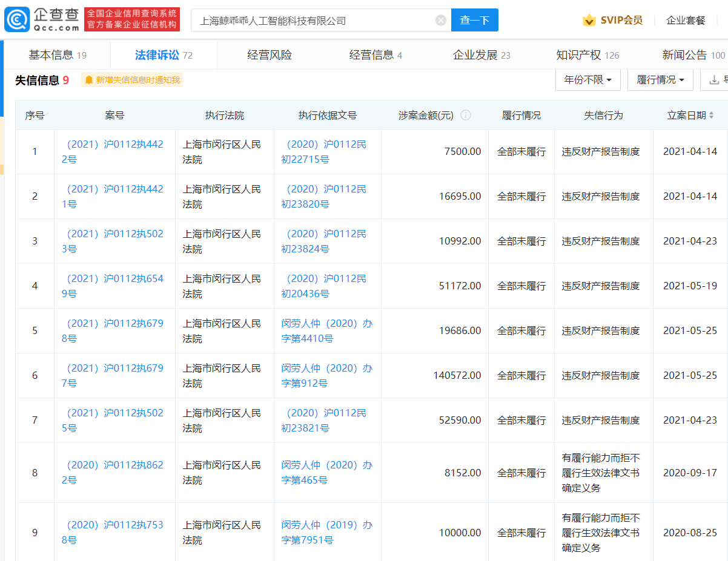Click the 案号 column header
Screen dimensions: 728x561
point(114,115)
